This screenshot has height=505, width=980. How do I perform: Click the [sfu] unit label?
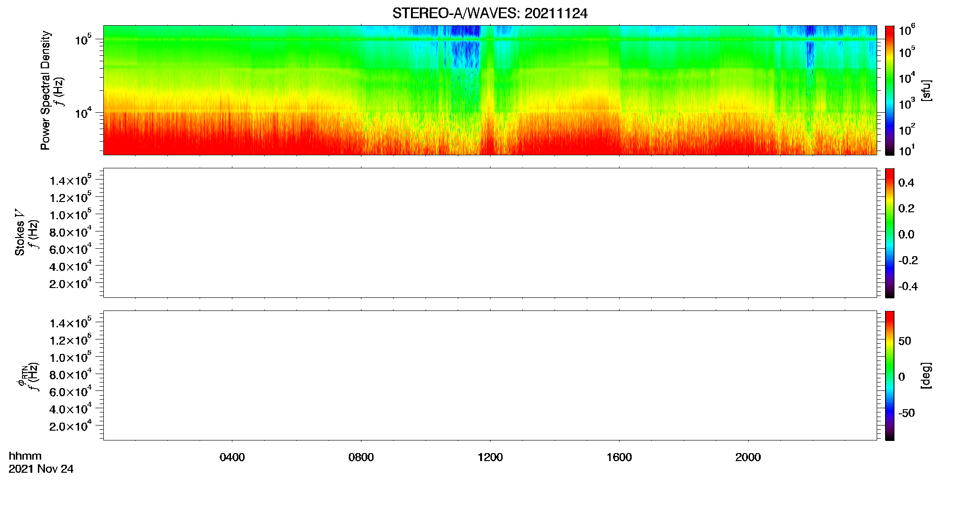[926, 90]
